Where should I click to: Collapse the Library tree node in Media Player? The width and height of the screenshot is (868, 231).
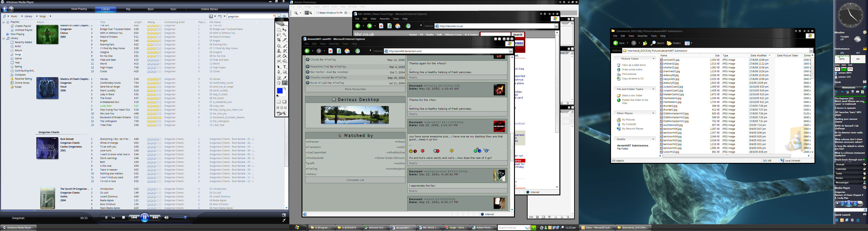pyautogui.click(x=4, y=38)
